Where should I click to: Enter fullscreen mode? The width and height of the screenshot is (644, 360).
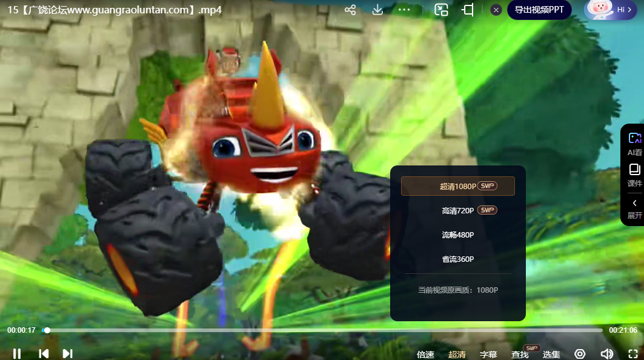(633, 354)
